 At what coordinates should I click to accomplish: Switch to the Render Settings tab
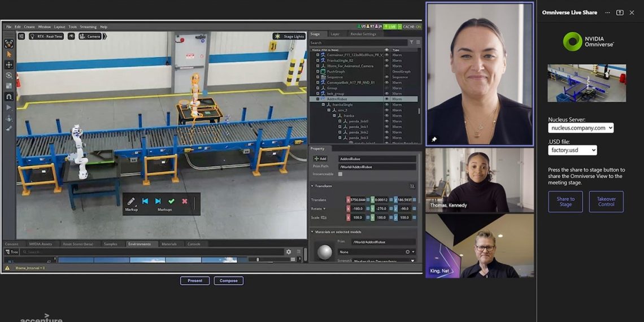363,34
